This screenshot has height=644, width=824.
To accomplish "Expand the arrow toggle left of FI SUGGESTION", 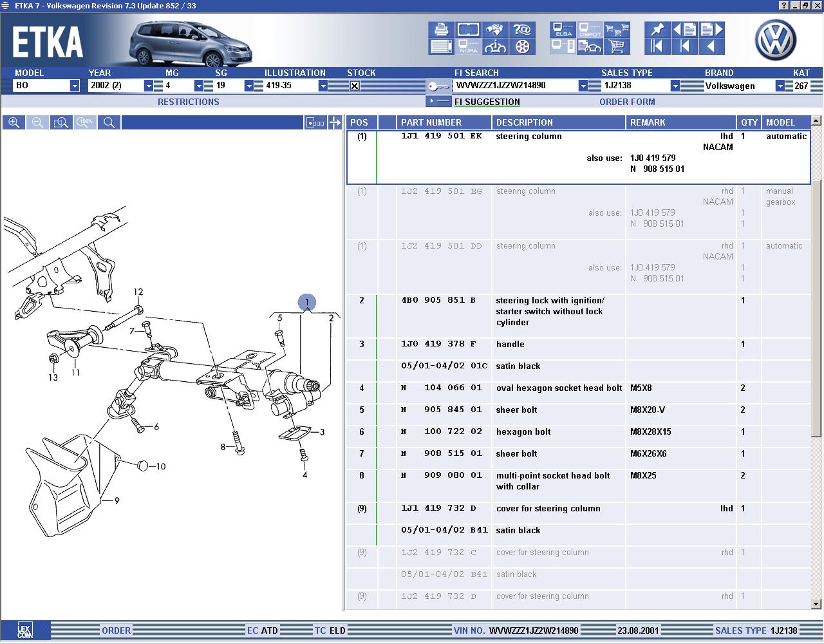I will (x=438, y=102).
